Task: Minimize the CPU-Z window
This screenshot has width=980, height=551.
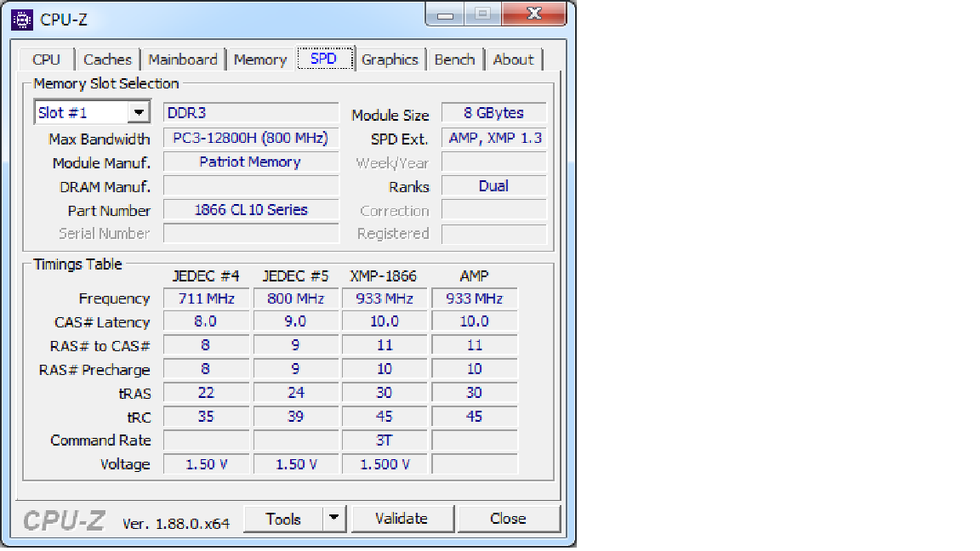Action: tap(445, 14)
